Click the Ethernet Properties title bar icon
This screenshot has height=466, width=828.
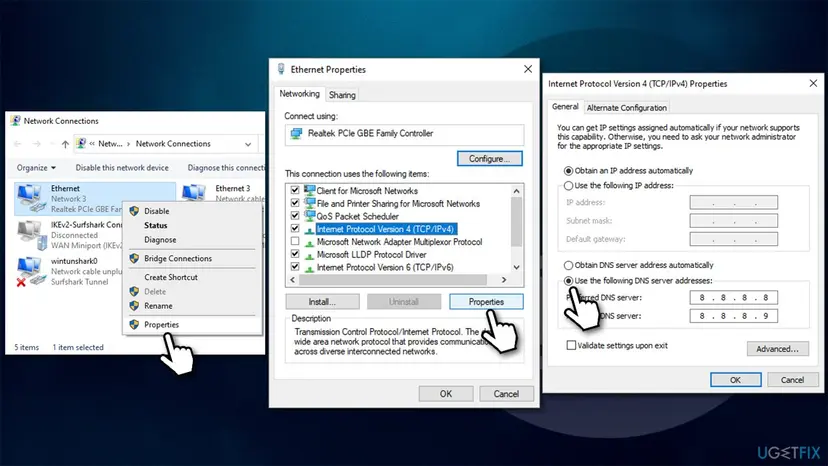pos(281,69)
